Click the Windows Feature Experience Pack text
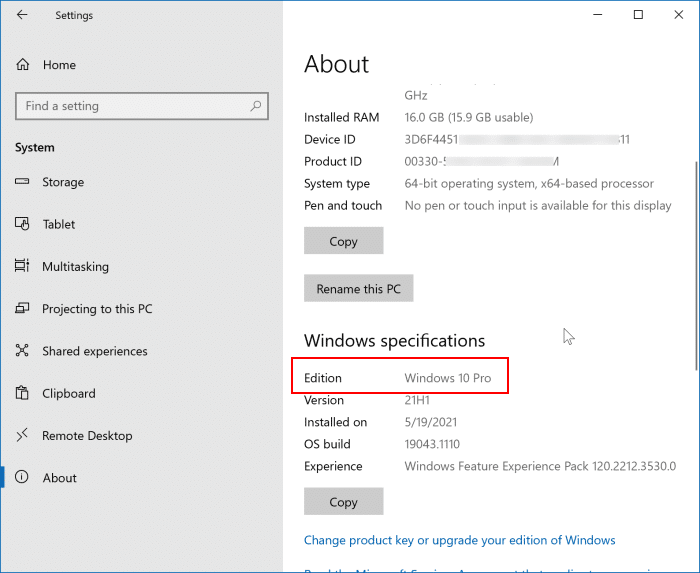700x573 pixels. coord(540,466)
